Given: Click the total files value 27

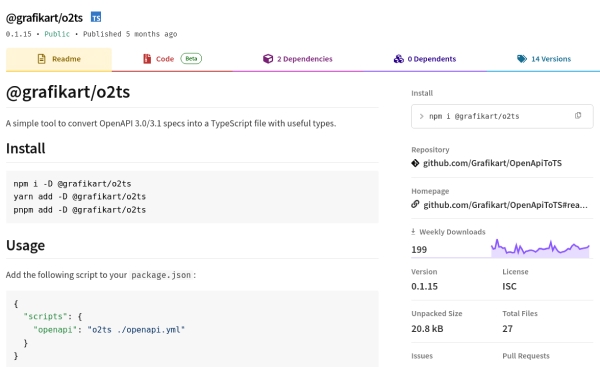Looking at the screenshot, I should pyautogui.click(x=507, y=328).
